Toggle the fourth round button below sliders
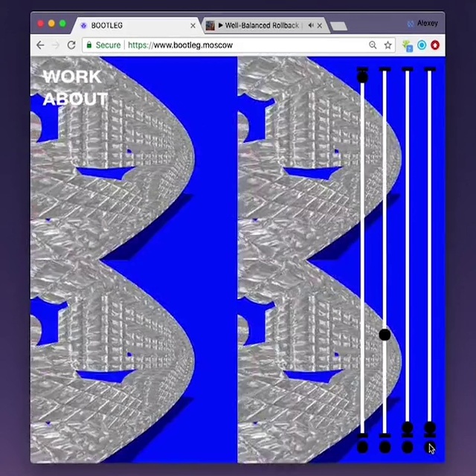This screenshot has width=476, height=476. click(429, 447)
